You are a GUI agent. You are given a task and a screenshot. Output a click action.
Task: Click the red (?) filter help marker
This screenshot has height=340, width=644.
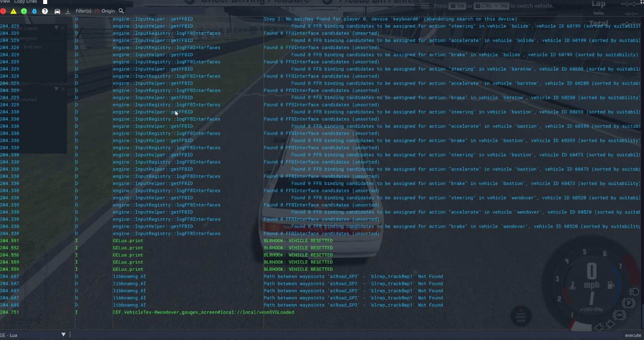point(97,11)
